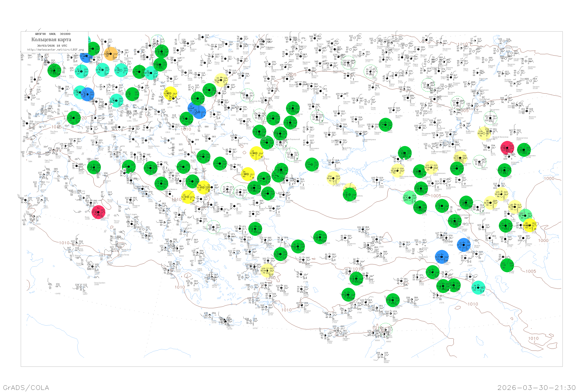Select the red station circle near Ponza
Viewport: 588px width, 392px height.
pos(98,212)
